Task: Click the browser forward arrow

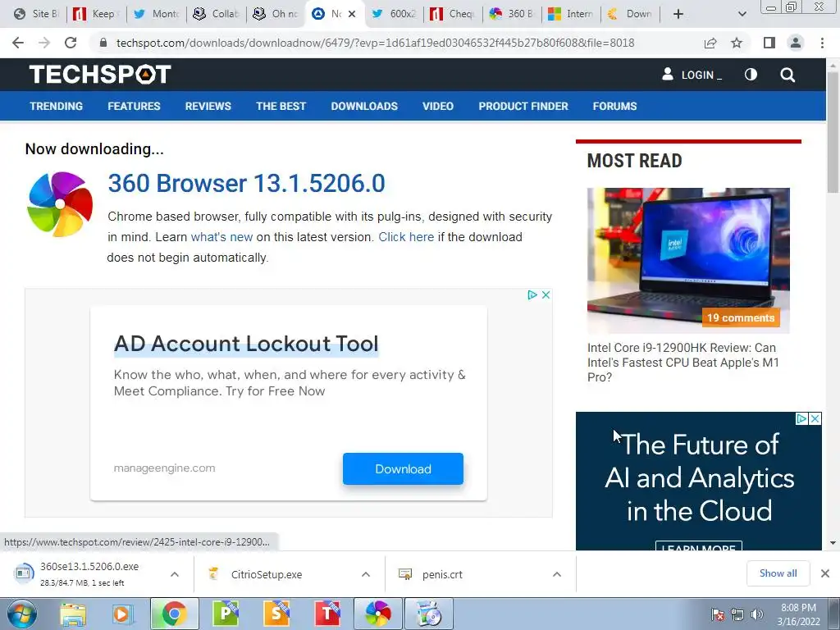Action: tap(44, 43)
